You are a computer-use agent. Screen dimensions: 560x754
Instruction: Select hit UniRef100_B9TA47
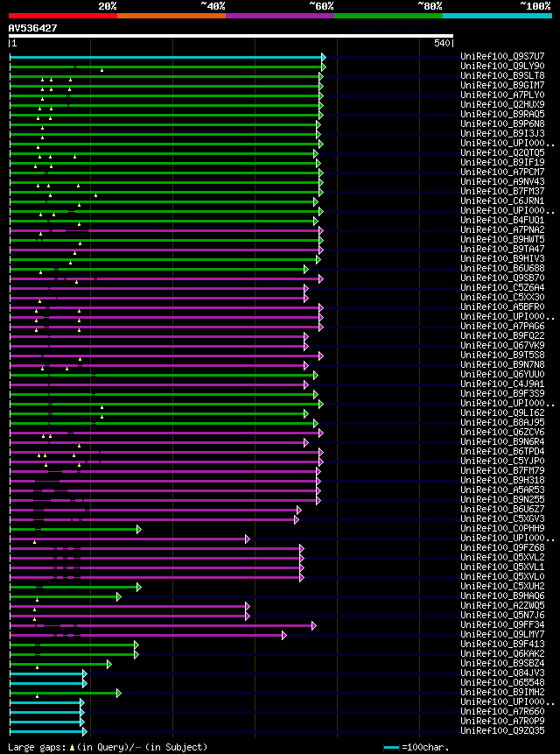(503, 249)
